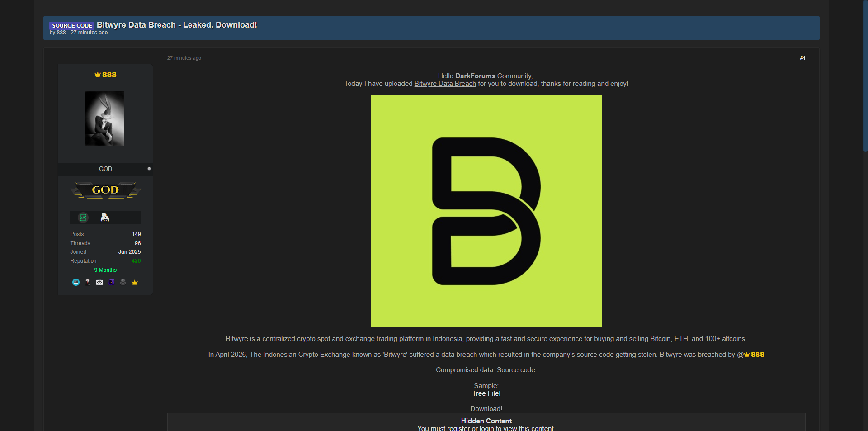Click the purple hooded figure badge icon
This screenshot has width=868, height=431.
click(x=111, y=282)
